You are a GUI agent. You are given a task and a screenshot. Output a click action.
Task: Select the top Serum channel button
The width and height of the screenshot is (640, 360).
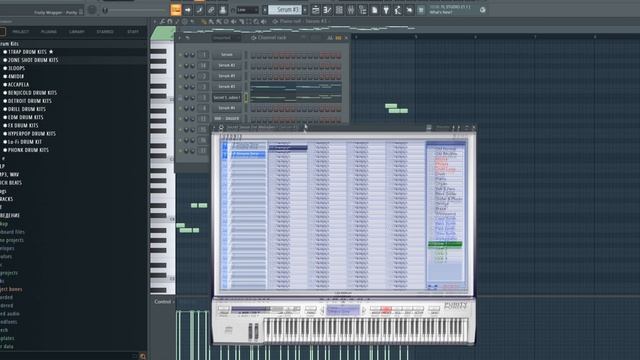click(226, 55)
